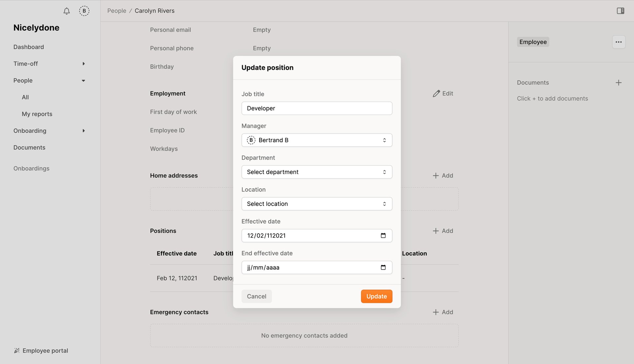Click the Update button
This screenshot has width=634, height=364.
tap(376, 296)
